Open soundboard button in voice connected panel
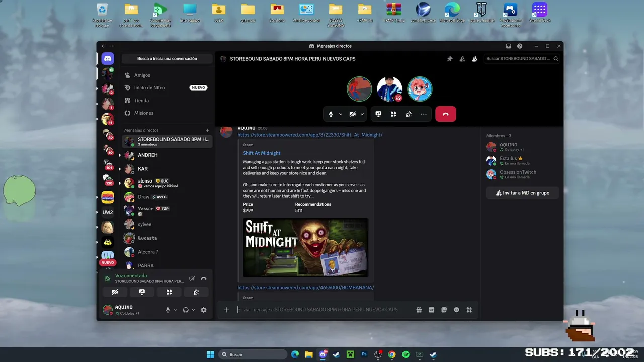644x362 pixels. click(196, 292)
